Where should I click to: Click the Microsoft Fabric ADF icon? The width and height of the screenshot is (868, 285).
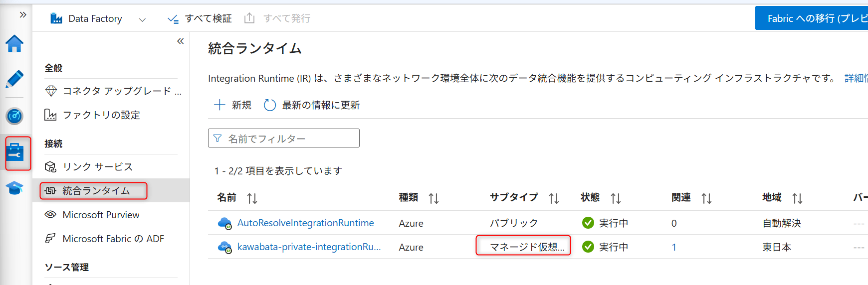[50, 239]
